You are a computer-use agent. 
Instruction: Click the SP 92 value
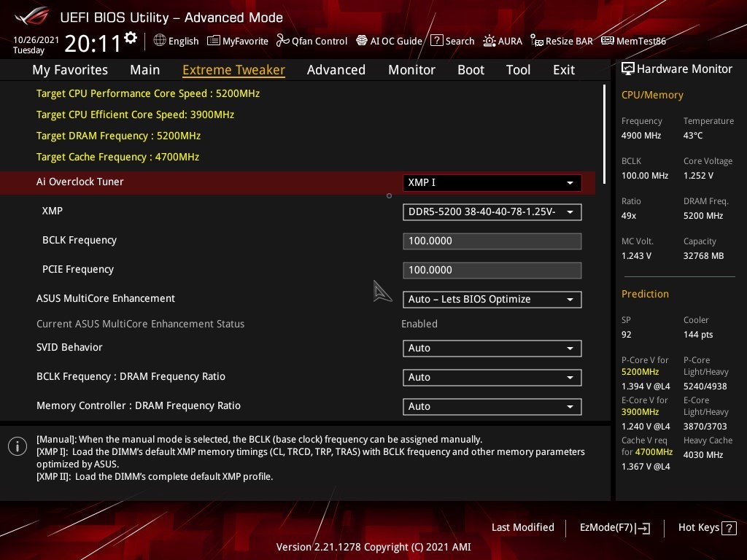[x=626, y=334]
